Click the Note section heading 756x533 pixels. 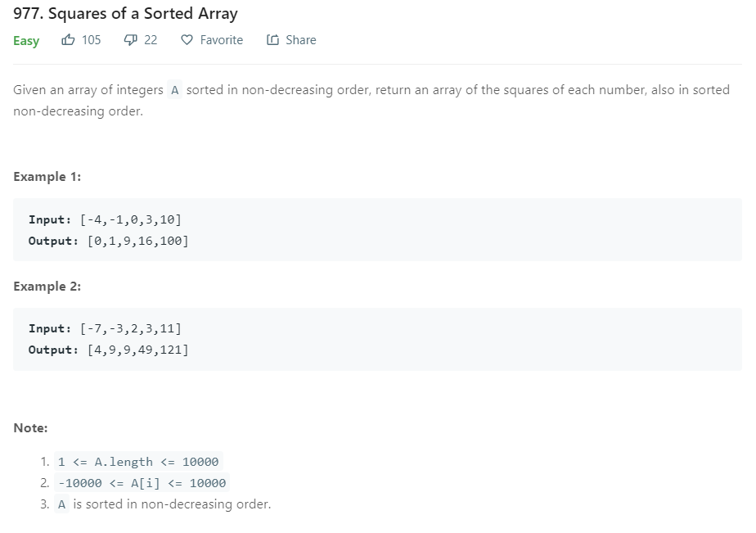click(30, 427)
